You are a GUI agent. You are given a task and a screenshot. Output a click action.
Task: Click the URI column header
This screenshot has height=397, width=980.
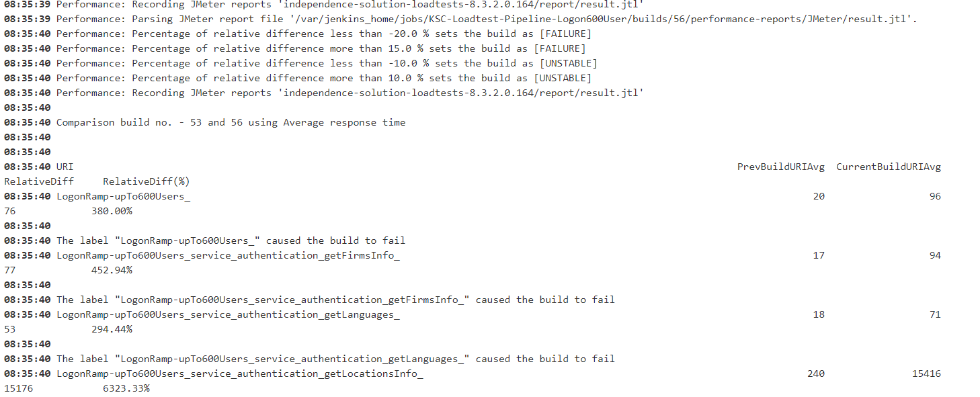click(65, 167)
